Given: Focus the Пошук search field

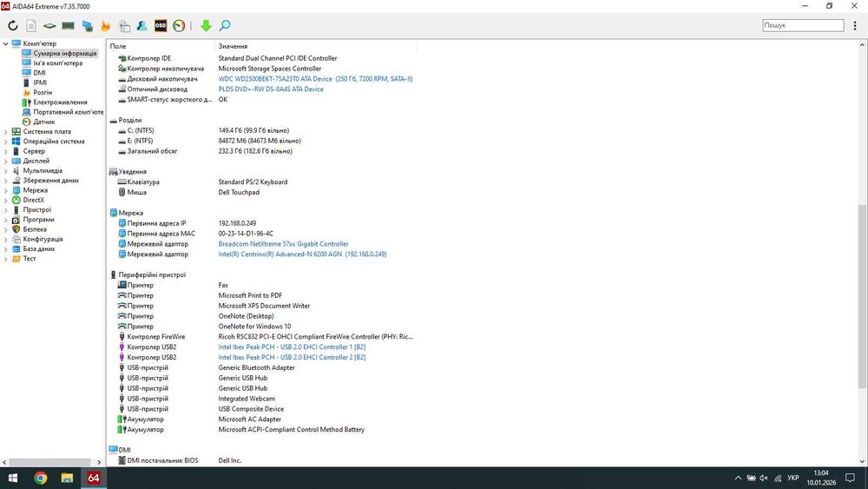Looking at the screenshot, I should [x=803, y=25].
